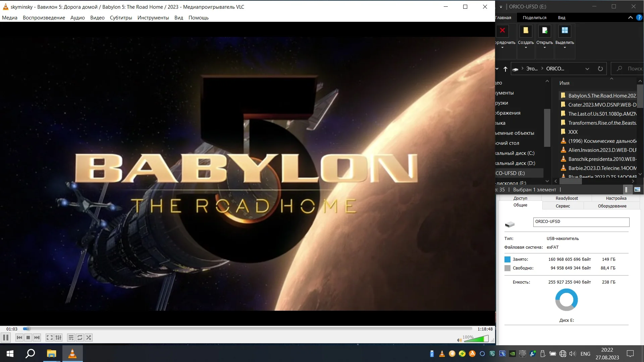Expand the Выделить ribbon dropdown
The image size is (644, 362).
tap(565, 48)
